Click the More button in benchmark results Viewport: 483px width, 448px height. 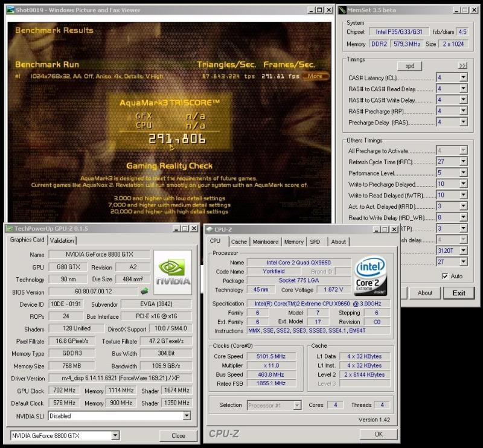coord(315,76)
